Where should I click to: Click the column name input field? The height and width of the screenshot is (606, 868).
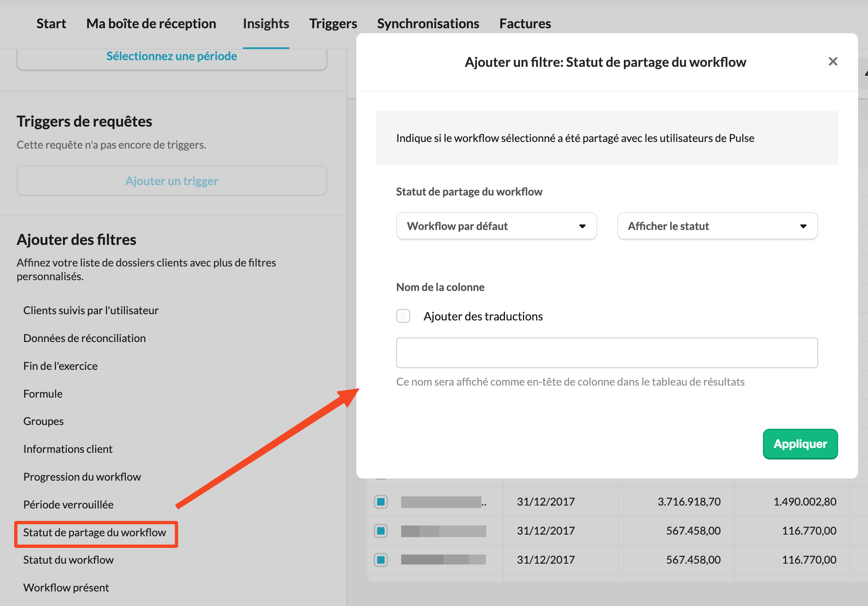(x=607, y=353)
